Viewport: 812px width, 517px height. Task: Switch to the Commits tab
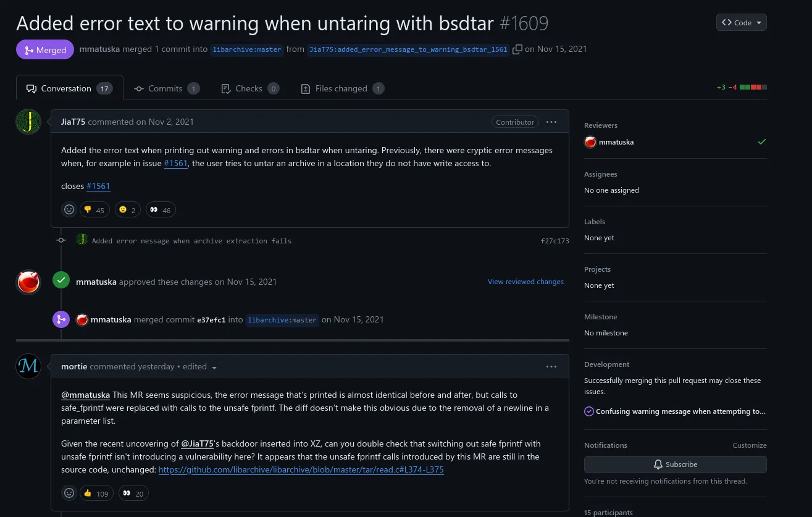pyautogui.click(x=167, y=88)
